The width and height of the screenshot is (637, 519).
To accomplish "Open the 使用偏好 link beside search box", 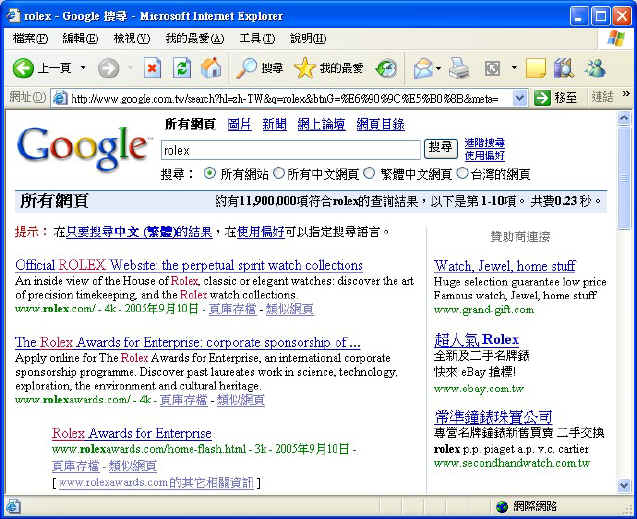I will tap(484, 156).
